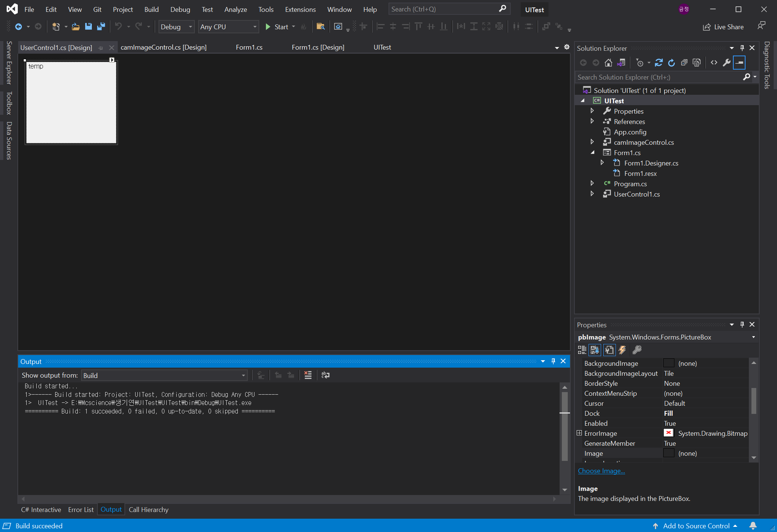
Task: Click the Events lightning bolt icon
Action: coord(623,350)
